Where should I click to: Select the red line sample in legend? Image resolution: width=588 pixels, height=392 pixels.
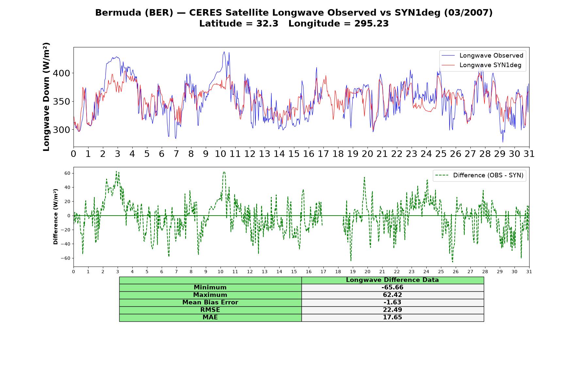pos(448,65)
